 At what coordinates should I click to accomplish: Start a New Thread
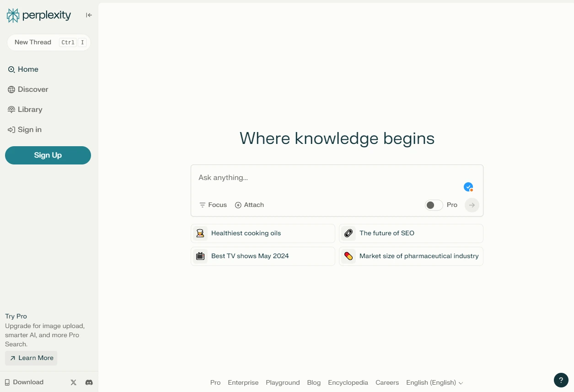click(48, 42)
